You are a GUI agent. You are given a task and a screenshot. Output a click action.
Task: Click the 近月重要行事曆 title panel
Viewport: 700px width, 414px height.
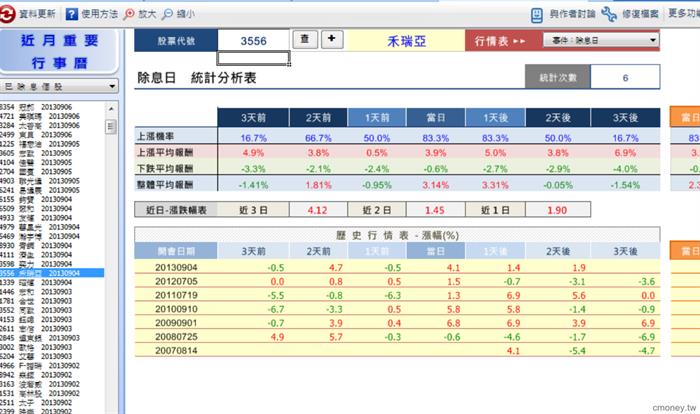point(59,51)
